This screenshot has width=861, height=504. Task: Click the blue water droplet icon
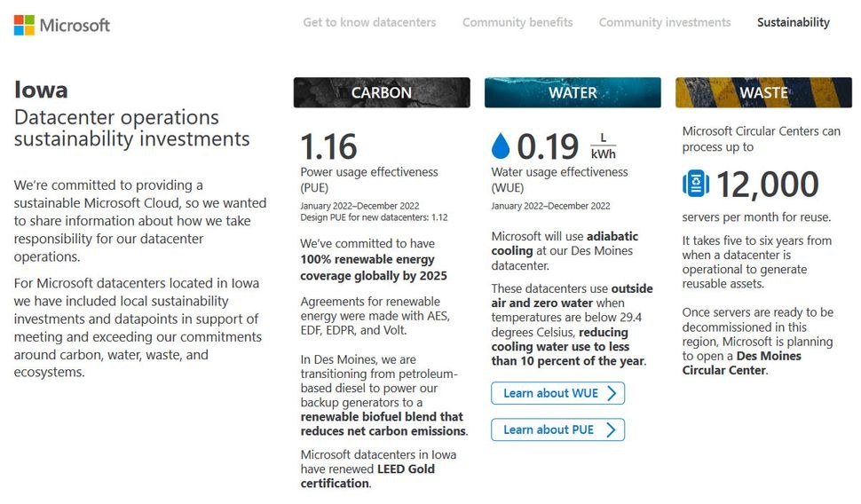point(501,146)
